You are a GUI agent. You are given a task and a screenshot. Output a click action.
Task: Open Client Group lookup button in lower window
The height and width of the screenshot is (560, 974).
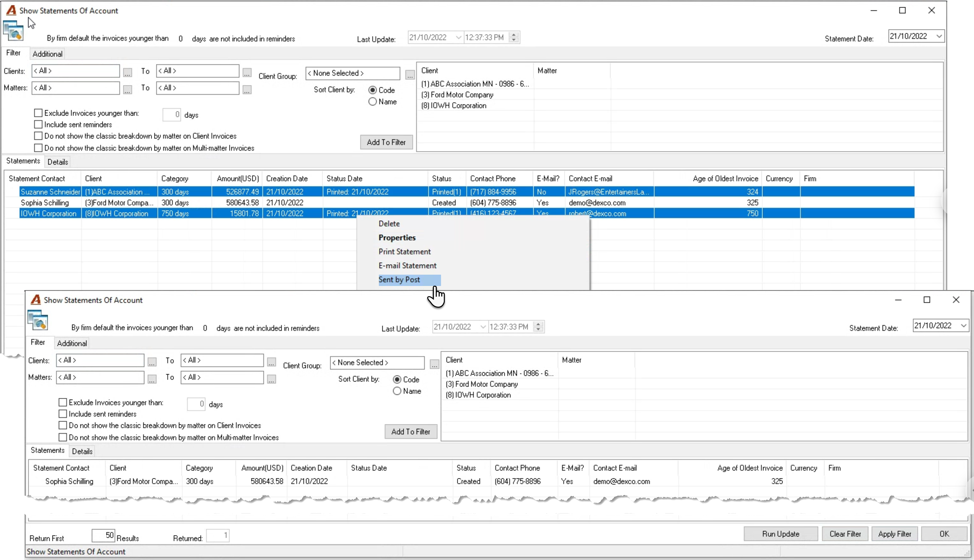tap(434, 364)
